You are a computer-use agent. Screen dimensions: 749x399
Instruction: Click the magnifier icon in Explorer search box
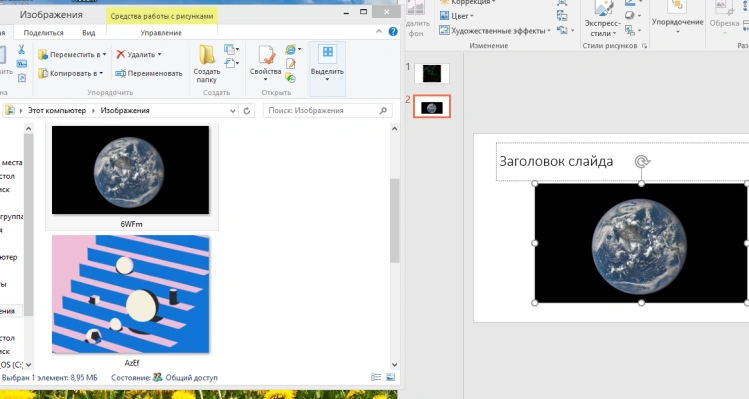coord(383,110)
